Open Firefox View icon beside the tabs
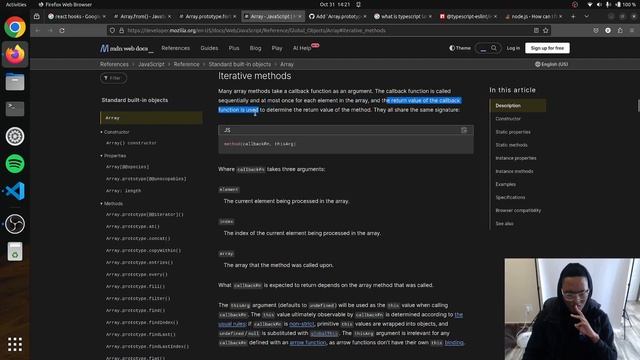 (37, 16)
